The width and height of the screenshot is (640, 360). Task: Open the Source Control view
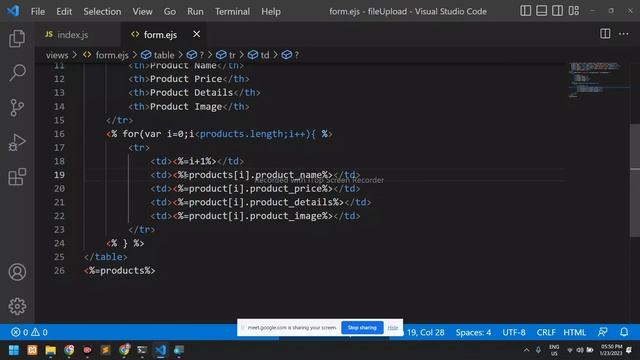click(17, 108)
